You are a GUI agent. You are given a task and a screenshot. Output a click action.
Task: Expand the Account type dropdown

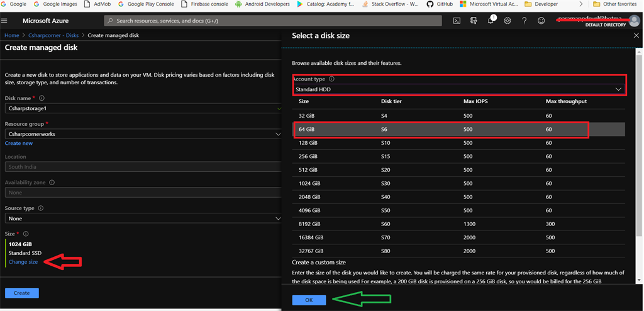458,89
